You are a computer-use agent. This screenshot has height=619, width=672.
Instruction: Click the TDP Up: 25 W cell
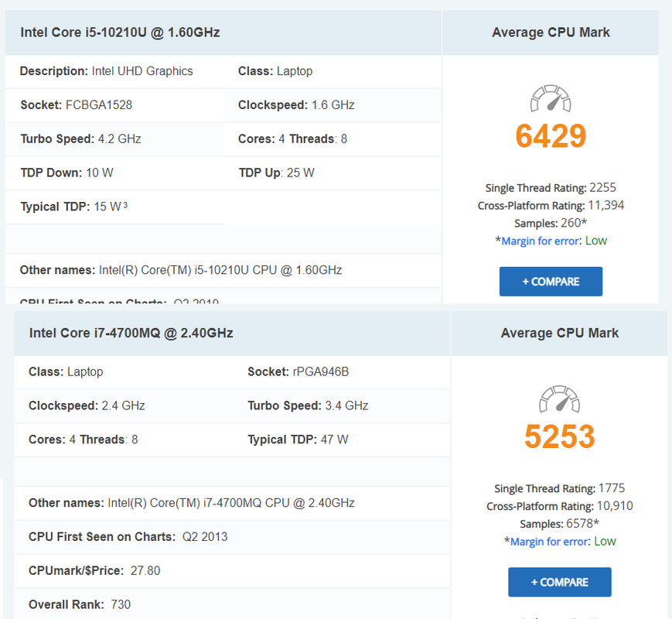pos(333,173)
